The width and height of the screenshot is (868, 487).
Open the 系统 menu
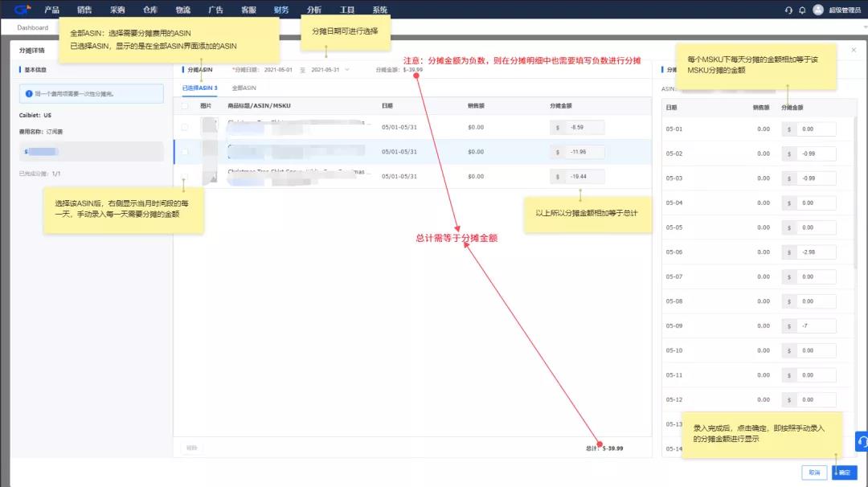(379, 10)
